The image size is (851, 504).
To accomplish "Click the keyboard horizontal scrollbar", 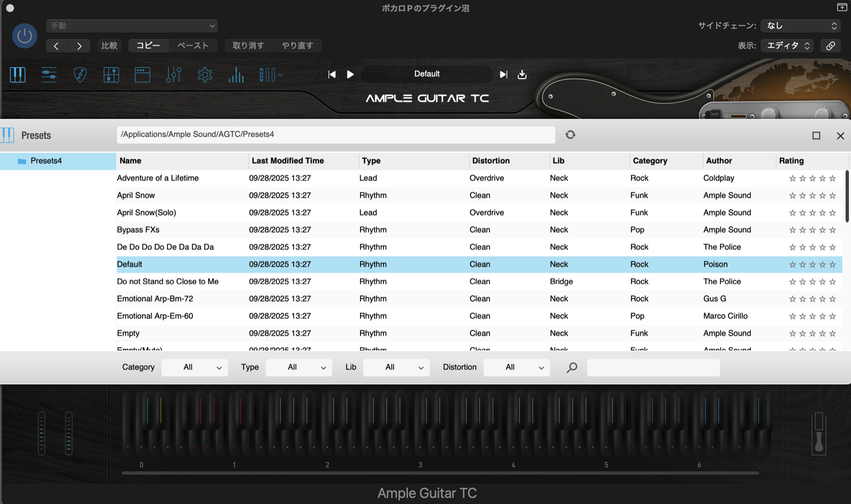I will [x=440, y=473].
